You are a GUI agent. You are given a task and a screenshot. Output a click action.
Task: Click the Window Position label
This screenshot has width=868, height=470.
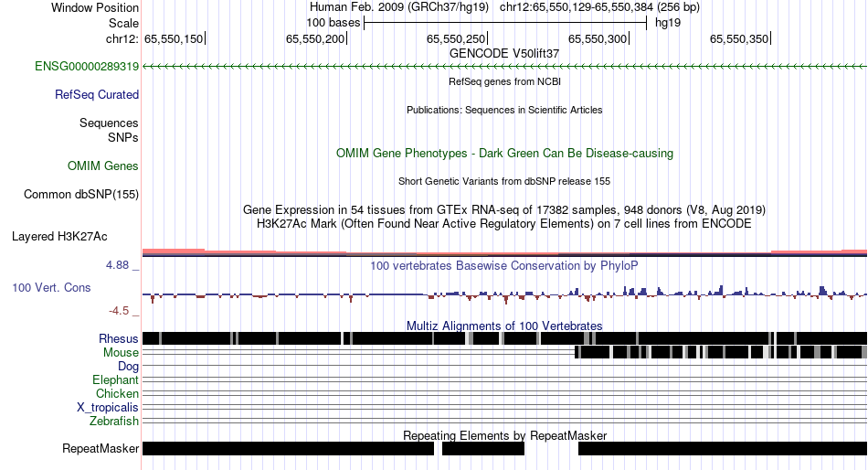[95, 7]
